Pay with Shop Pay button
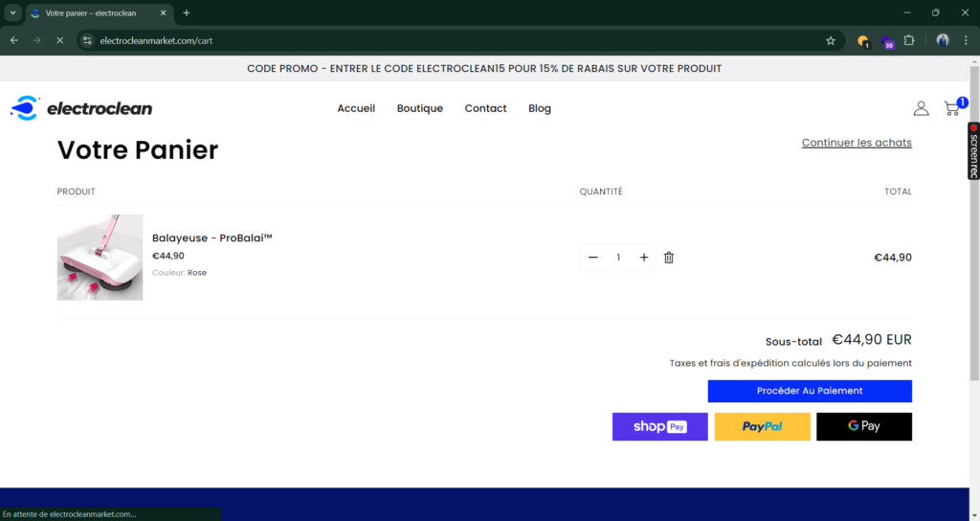Image resolution: width=980 pixels, height=521 pixels. (660, 426)
